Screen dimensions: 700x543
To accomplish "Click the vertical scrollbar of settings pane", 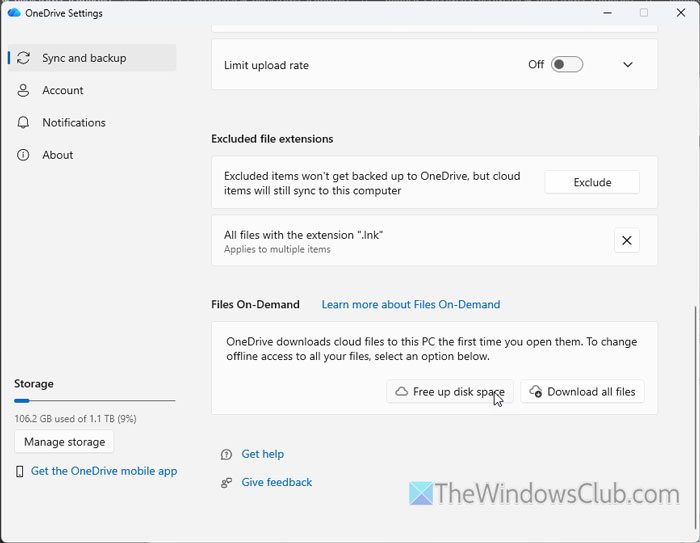I will [695, 420].
